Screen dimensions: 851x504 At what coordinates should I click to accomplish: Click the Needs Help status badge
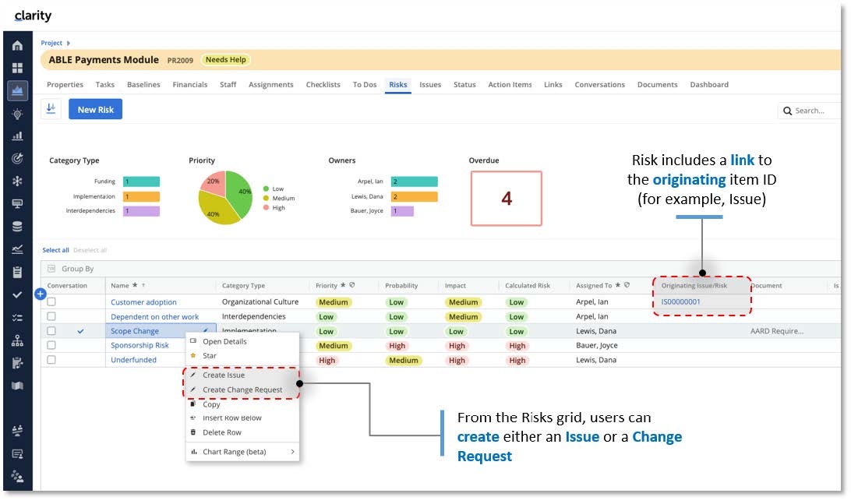[226, 60]
